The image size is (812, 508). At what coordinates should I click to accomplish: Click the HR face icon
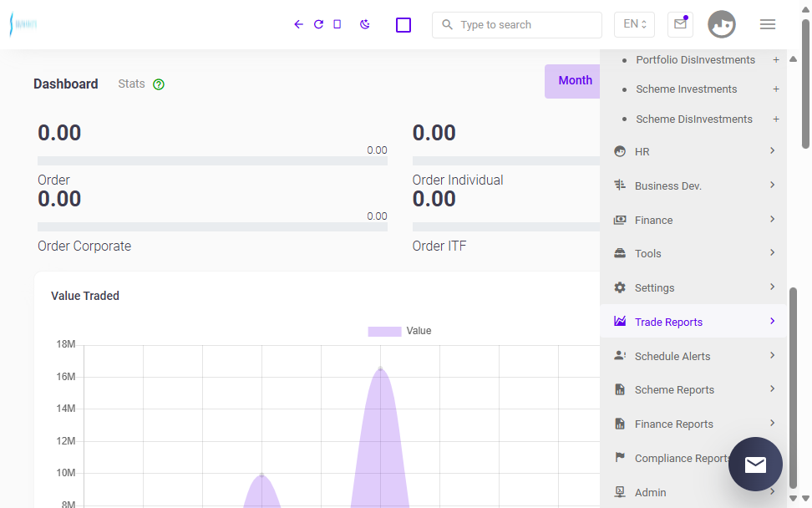point(620,151)
